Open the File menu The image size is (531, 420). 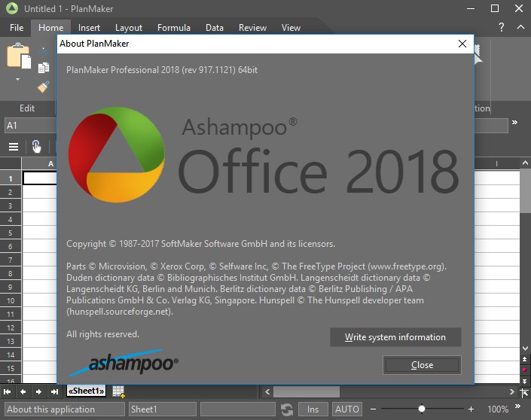point(17,28)
